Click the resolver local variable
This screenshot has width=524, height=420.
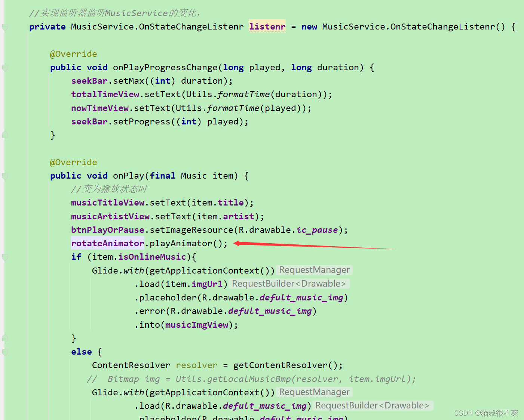[197, 365]
